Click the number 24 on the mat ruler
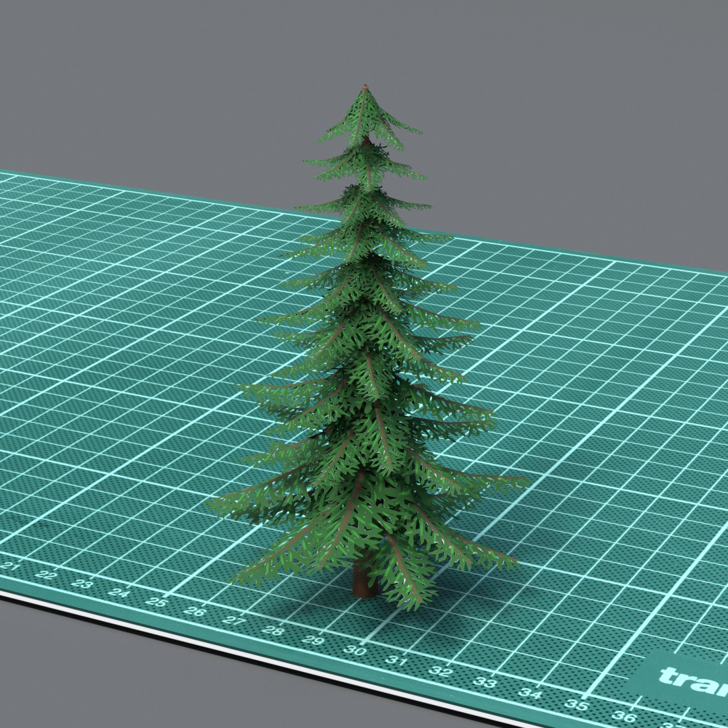The width and height of the screenshot is (728, 728). click(119, 593)
